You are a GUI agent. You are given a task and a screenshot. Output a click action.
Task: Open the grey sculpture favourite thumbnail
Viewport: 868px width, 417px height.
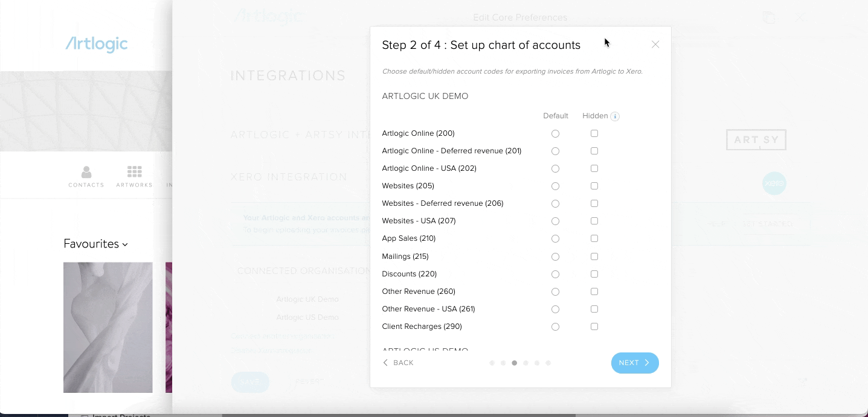point(108,327)
